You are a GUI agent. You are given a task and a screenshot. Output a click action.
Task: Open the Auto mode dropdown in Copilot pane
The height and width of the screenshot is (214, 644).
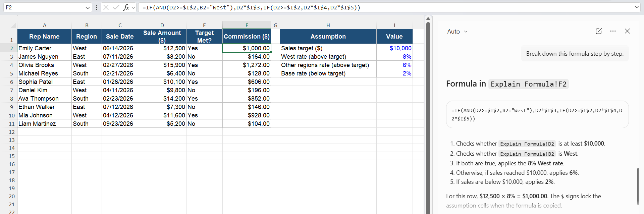click(457, 32)
